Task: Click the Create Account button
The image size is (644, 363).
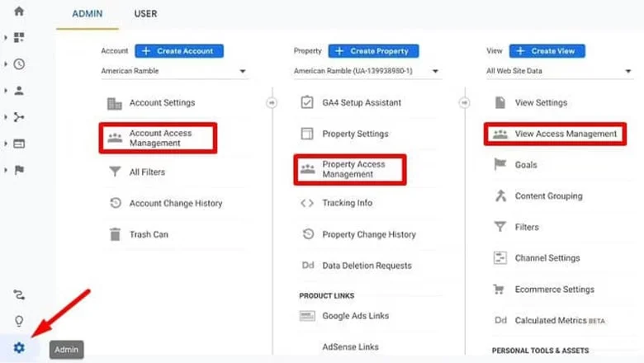Action: (179, 51)
